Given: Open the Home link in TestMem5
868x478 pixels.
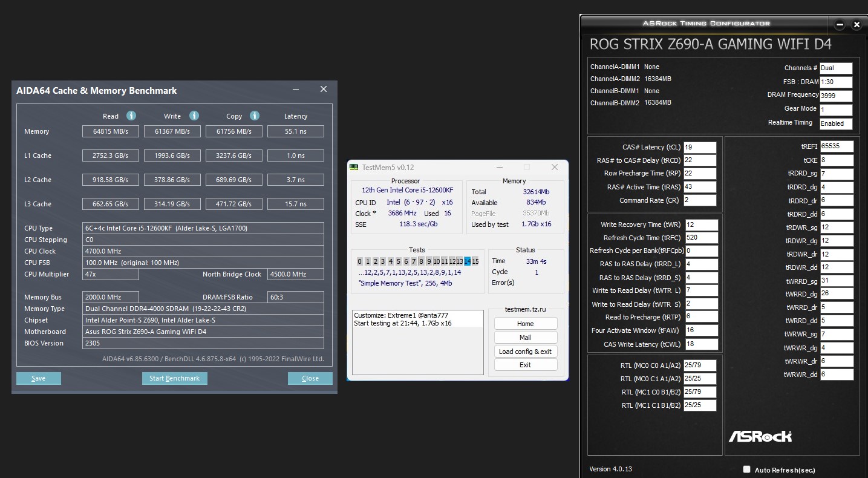Looking at the screenshot, I should click(x=526, y=324).
